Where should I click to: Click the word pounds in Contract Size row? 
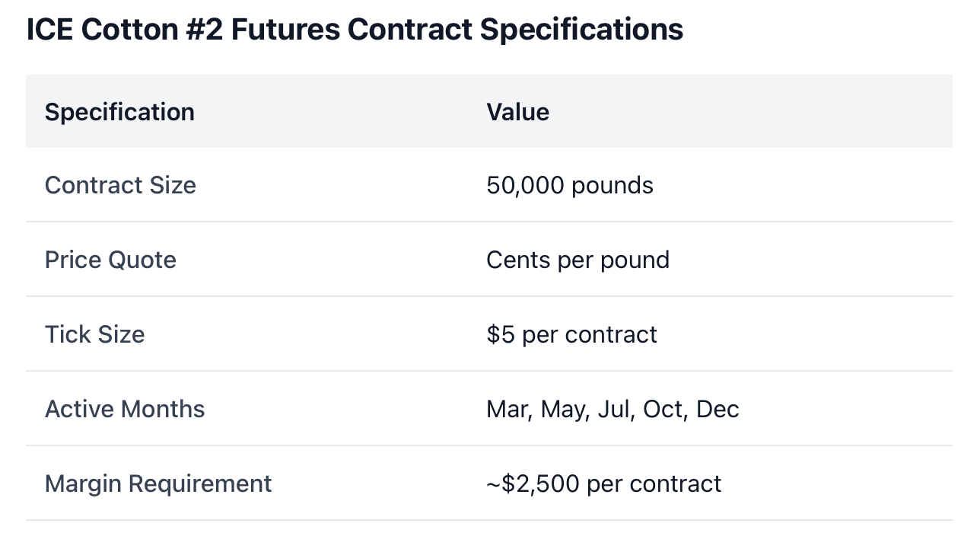(612, 185)
